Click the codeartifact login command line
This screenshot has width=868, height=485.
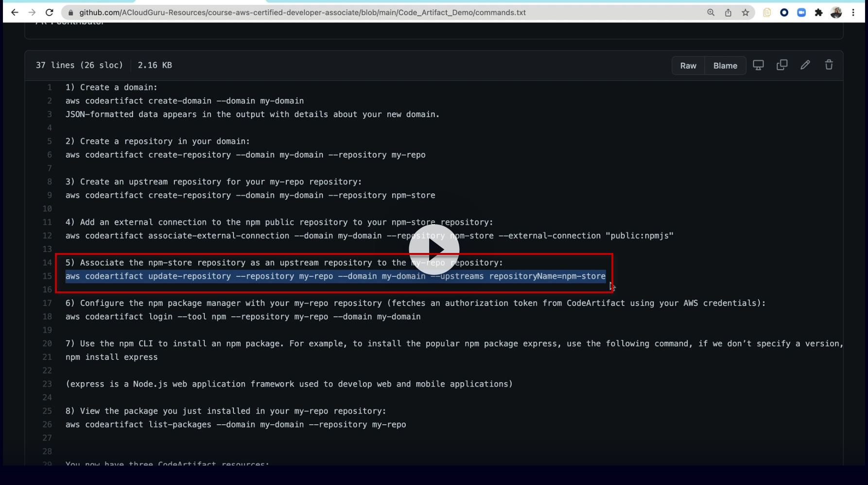(x=243, y=317)
